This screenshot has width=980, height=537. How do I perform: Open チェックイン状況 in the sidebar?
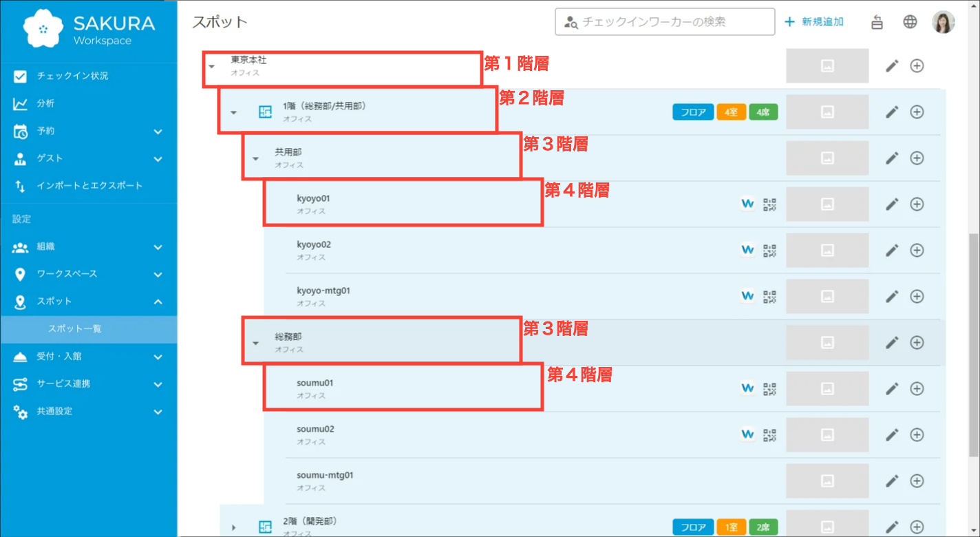(x=72, y=76)
